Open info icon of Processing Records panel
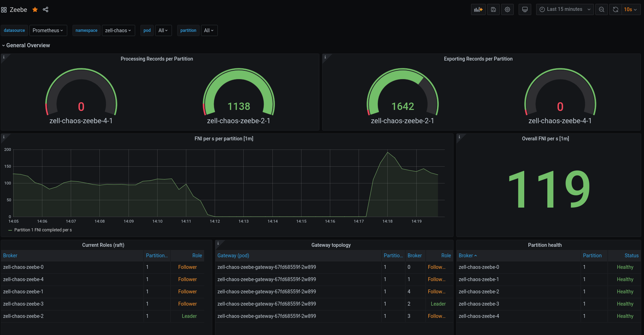Screen dimensions: 644x335 click(4, 57)
